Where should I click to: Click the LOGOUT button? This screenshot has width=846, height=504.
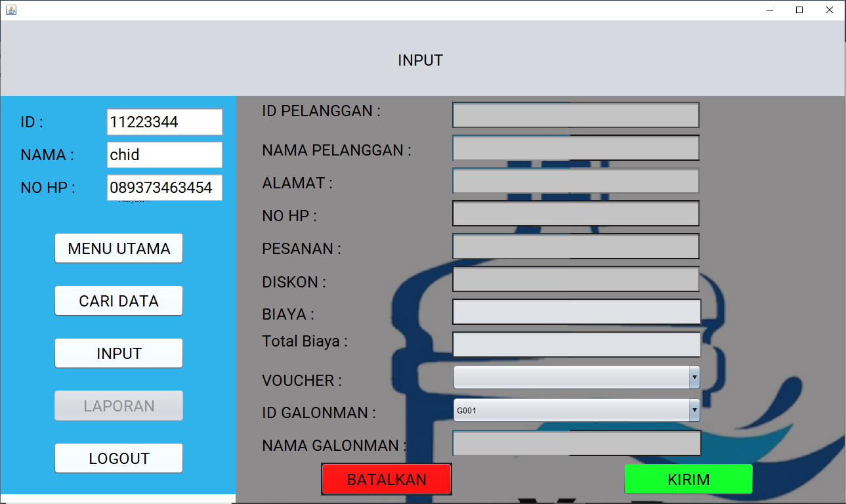point(119,459)
